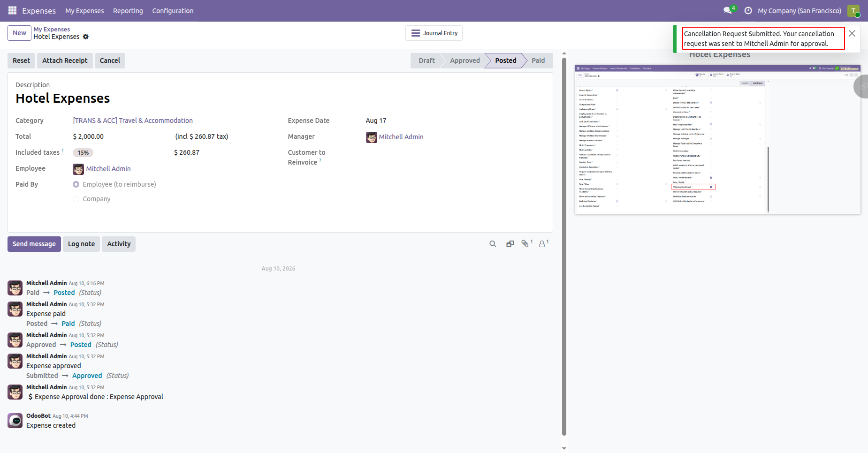
Task: Click Mitchell Admin's avatar in the Manager field
Action: pos(372,137)
